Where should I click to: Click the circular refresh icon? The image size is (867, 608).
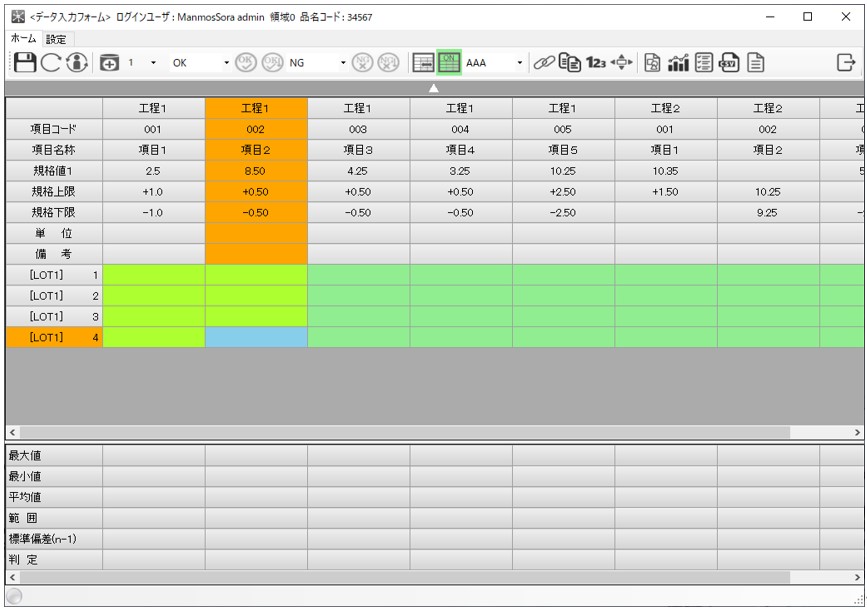click(x=51, y=63)
